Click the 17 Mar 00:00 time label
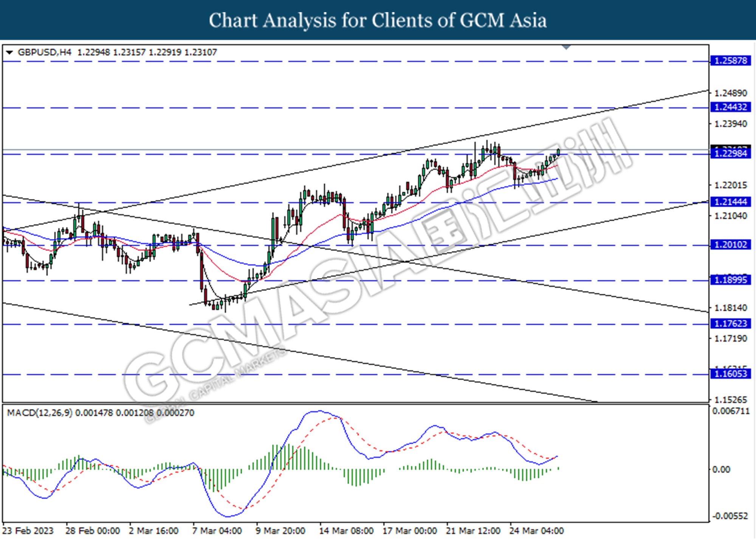The width and height of the screenshot is (756, 540). [410, 531]
